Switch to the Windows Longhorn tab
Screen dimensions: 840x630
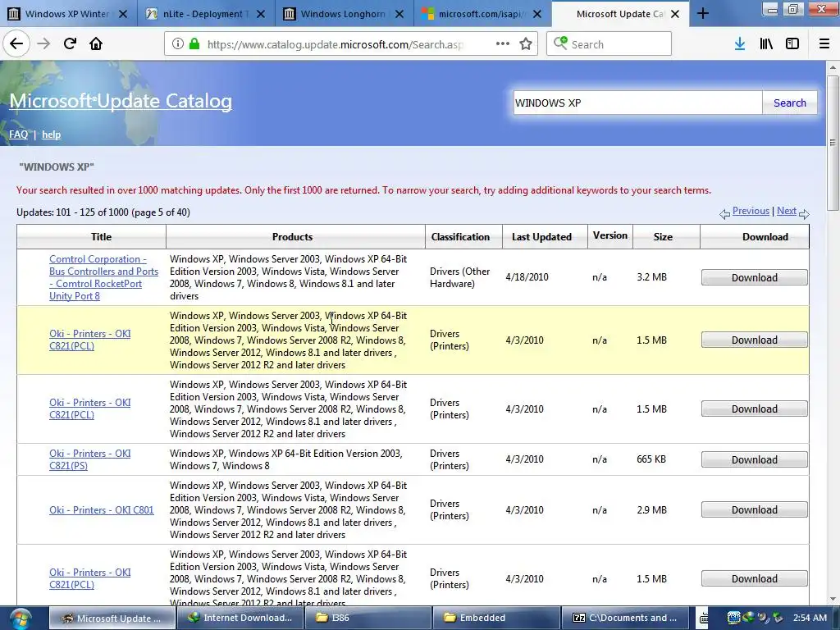345,14
